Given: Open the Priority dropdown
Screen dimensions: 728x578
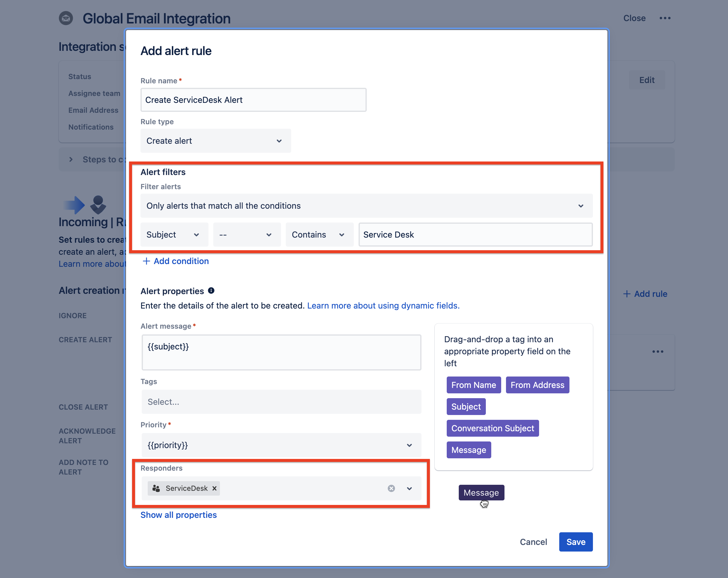Looking at the screenshot, I should coord(281,445).
